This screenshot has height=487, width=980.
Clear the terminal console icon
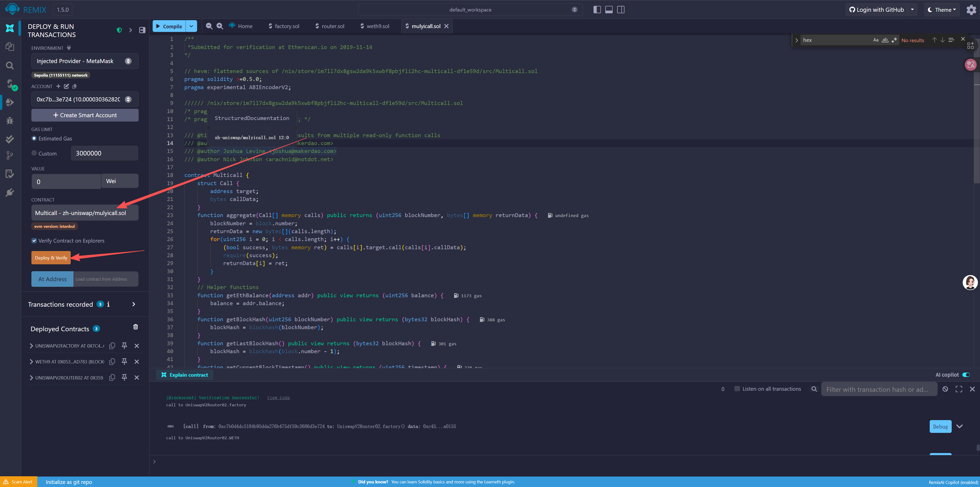[945, 389]
